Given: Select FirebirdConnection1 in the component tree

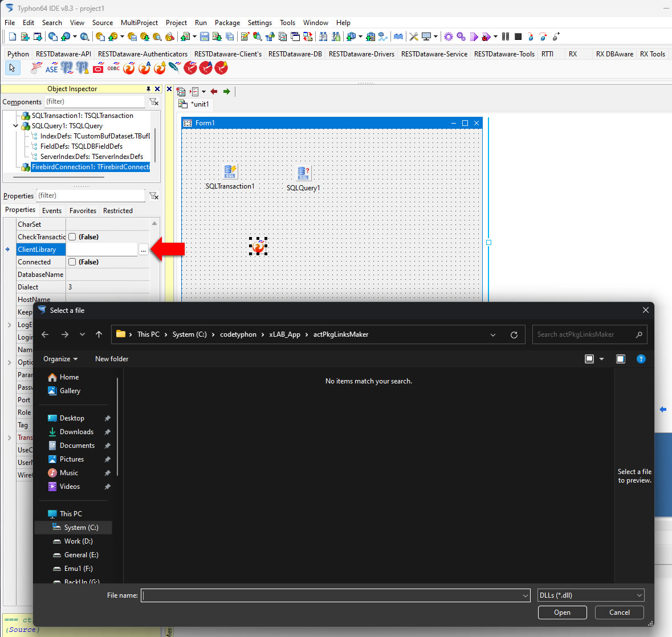Looking at the screenshot, I should tap(91, 167).
